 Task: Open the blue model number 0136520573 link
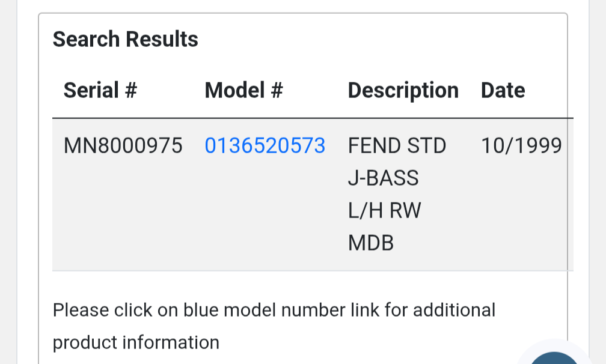265,145
